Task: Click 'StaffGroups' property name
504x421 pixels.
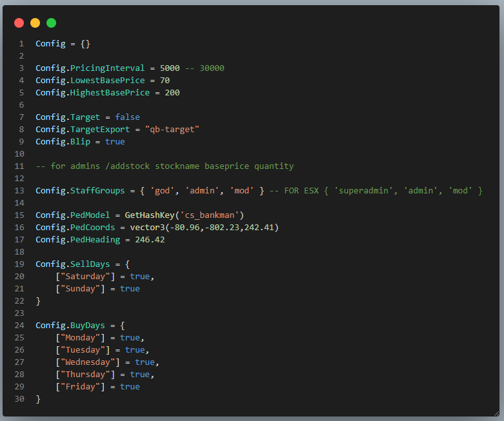Action: (x=97, y=191)
